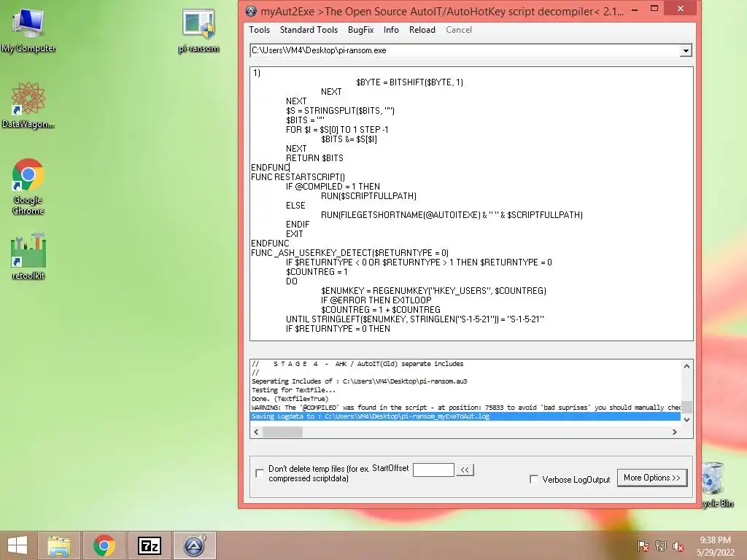747x560 pixels.
Task: Open the BugFix menu
Action: [x=360, y=29]
